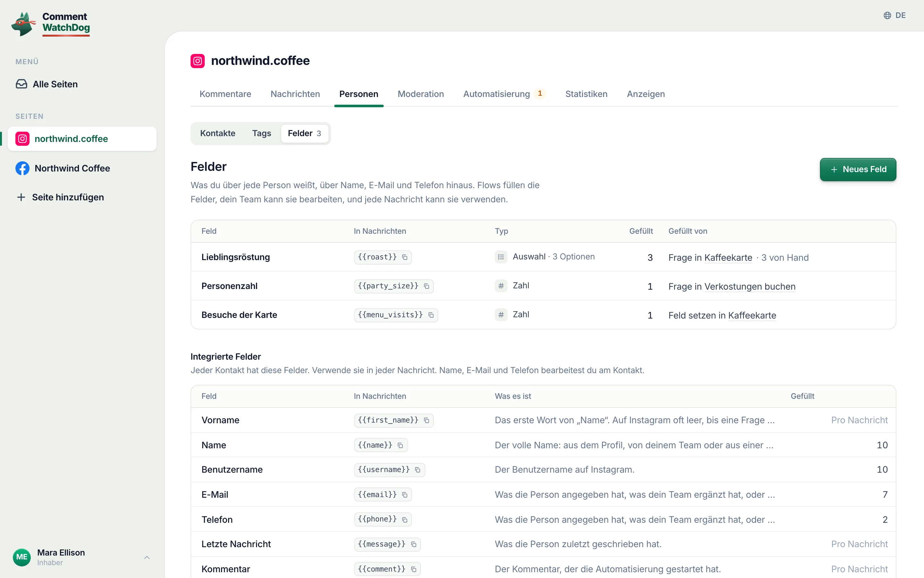Viewport: 924px width, 578px height.
Task: Copy the {{username}} placeholder
Action: pos(418,470)
